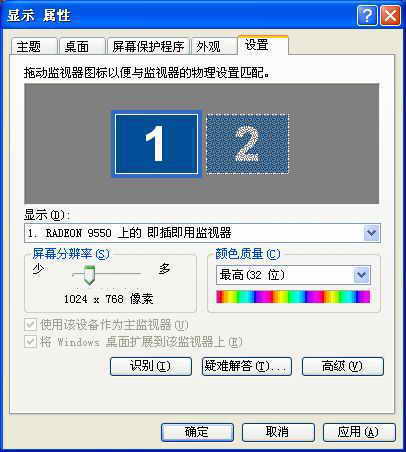This screenshot has height=452, width=406.
Task: Switch to the 外观 tab
Action: (x=213, y=47)
